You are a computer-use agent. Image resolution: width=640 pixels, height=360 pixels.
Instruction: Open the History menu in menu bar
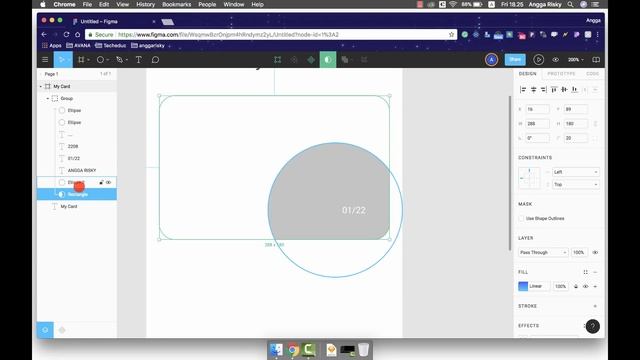click(145, 4)
